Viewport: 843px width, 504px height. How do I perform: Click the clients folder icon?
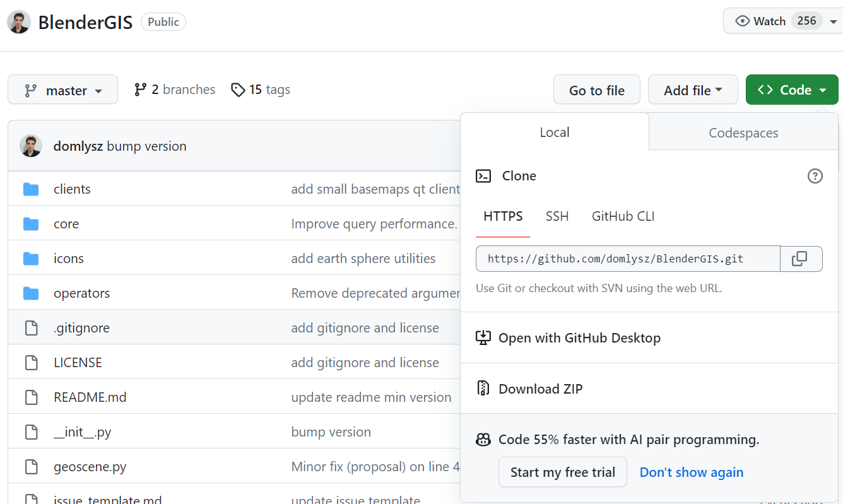(31, 189)
